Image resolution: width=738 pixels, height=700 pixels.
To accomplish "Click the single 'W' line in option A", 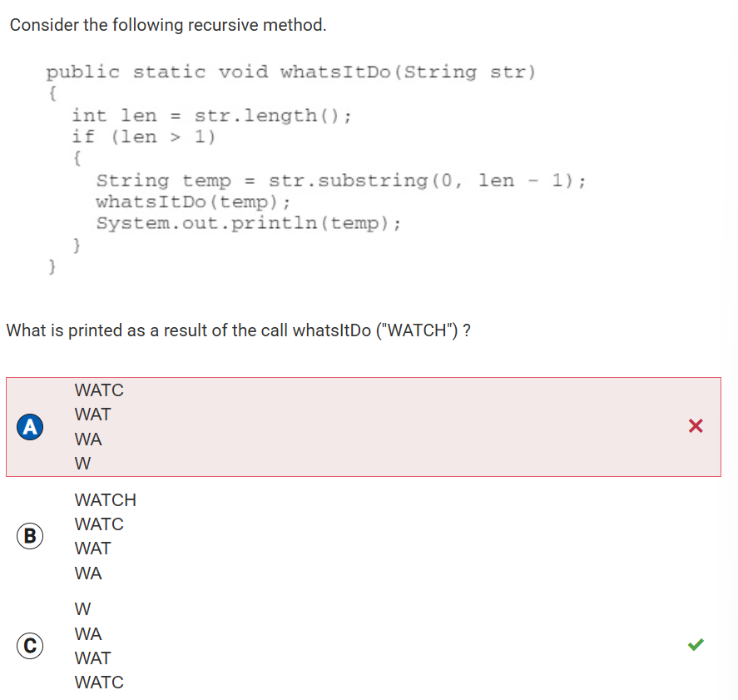I will (x=82, y=463).
